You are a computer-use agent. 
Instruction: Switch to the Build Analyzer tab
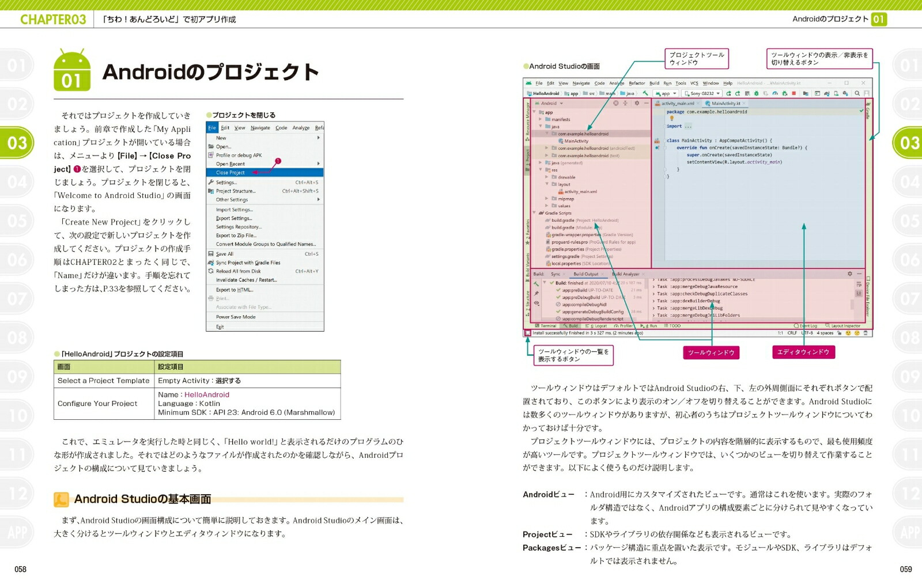click(x=626, y=274)
